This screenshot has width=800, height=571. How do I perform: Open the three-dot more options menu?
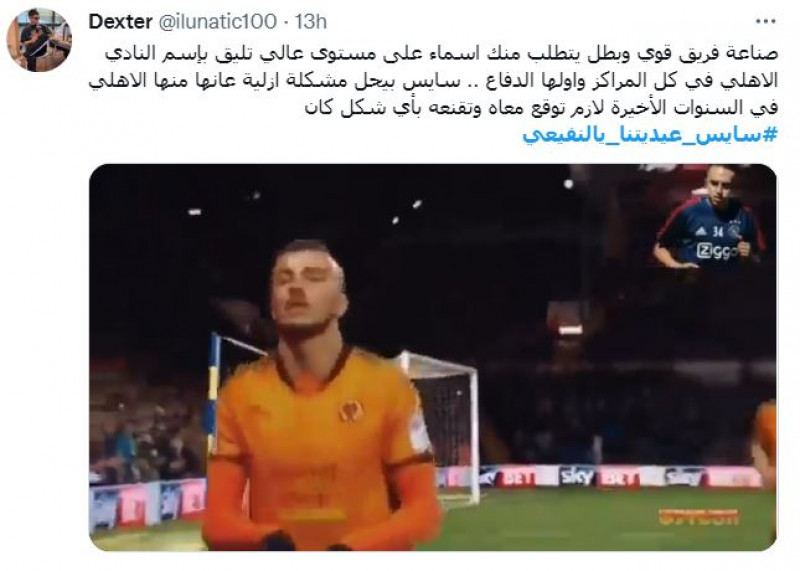click(x=765, y=21)
